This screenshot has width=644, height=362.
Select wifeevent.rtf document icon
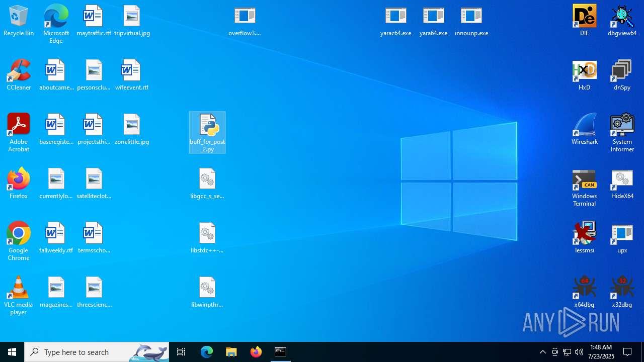tap(132, 75)
